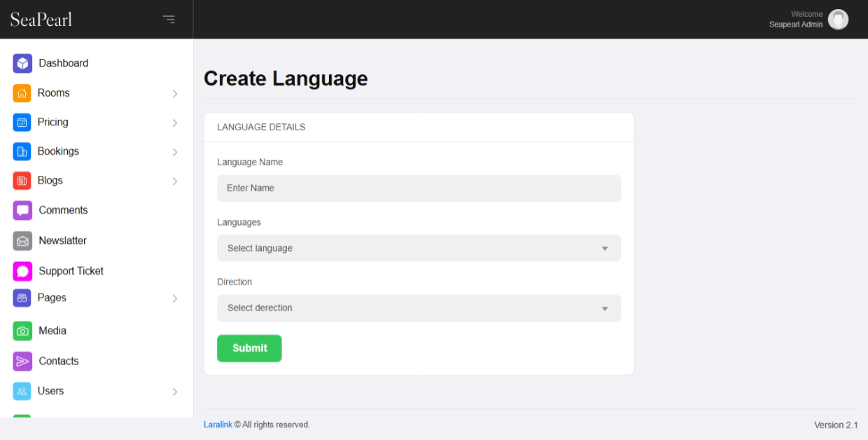Click the purple Comments speech bubble icon
Viewport: 868px width, 440px height.
22,210
